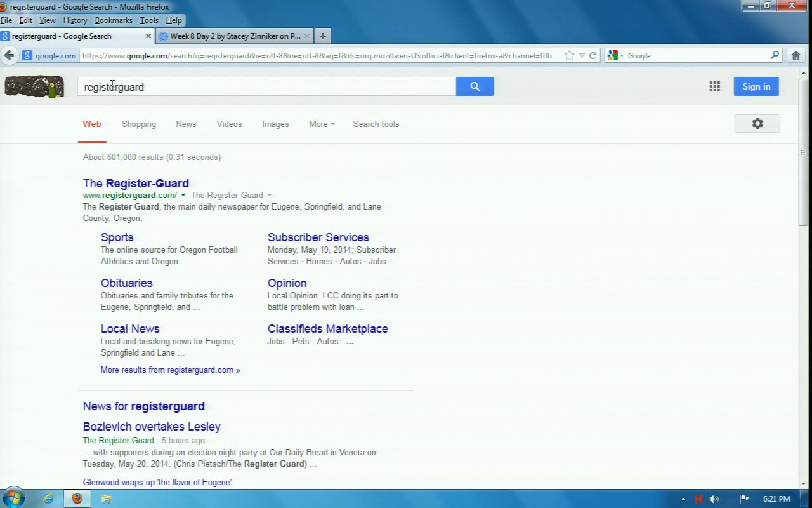Click the browser back arrow button

(10, 55)
